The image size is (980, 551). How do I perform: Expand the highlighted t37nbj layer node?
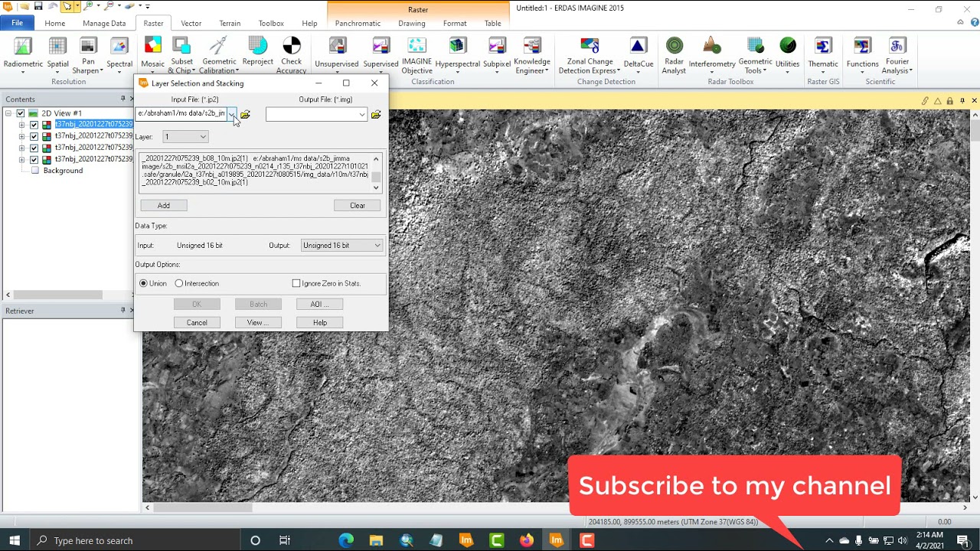(21, 125)
